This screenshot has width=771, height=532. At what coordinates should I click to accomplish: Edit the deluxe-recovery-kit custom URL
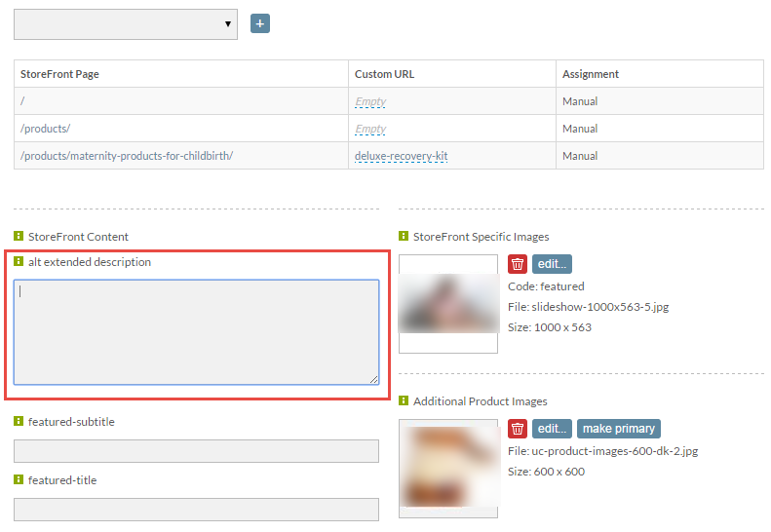click(x=402, y=156)
